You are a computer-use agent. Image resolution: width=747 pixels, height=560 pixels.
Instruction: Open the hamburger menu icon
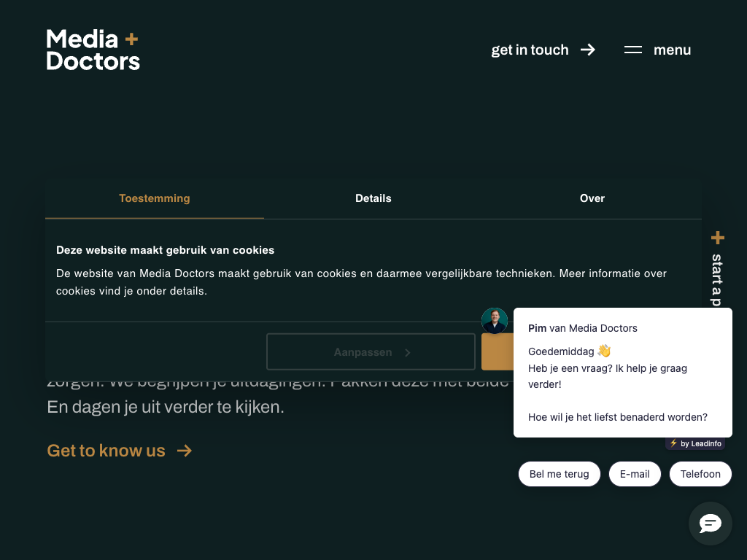(633, 50)
